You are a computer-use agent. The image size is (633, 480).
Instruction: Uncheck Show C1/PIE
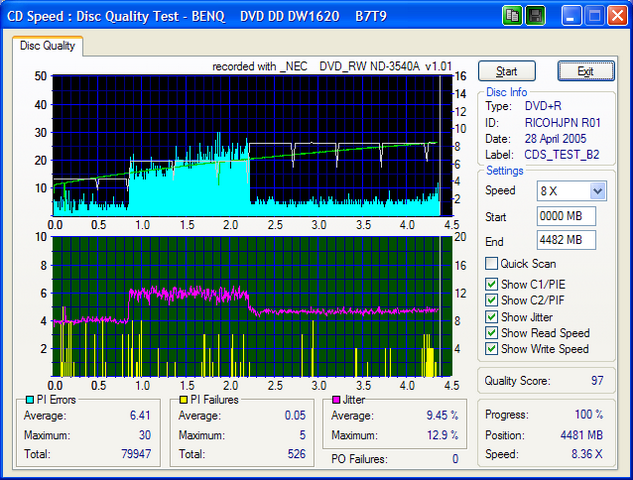point(491,284)
